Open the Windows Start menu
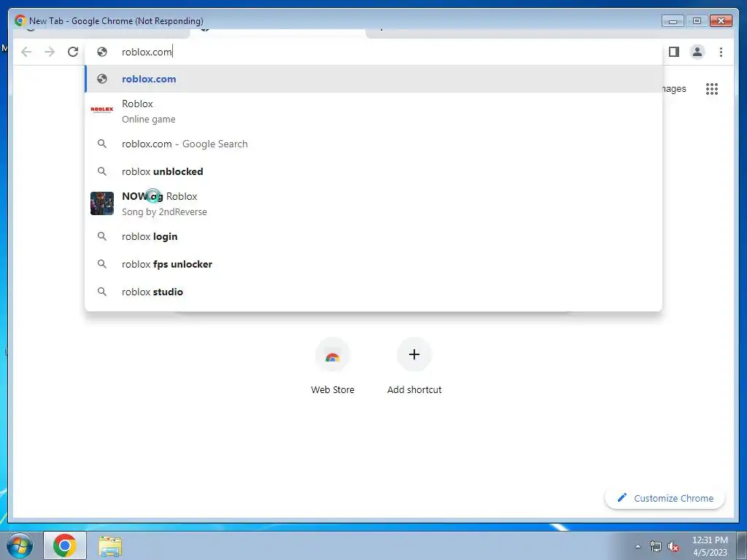This screenshot has height=560, width=747. (x=20, y=545)
